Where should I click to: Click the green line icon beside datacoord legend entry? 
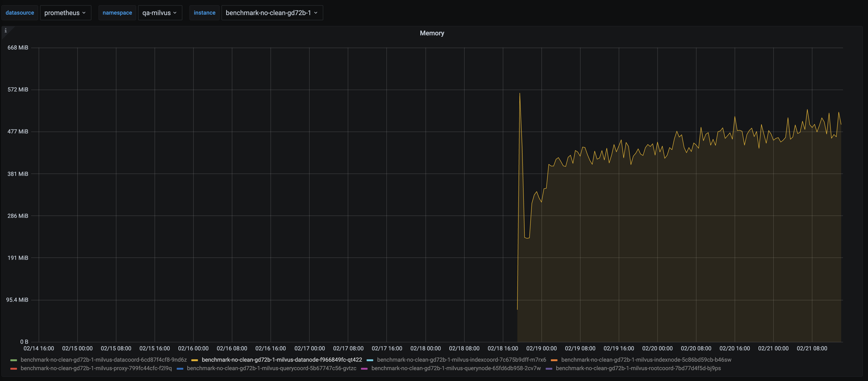coord(13,360)
